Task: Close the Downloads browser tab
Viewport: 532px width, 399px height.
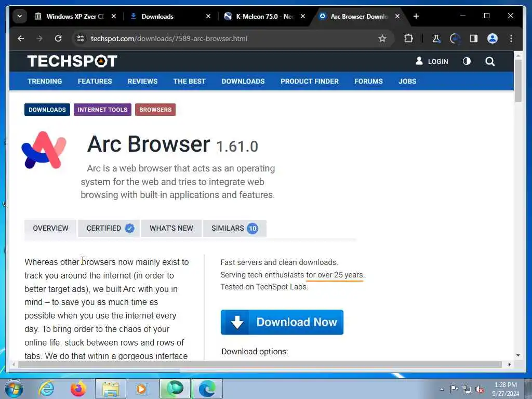Action: point(208,16)
